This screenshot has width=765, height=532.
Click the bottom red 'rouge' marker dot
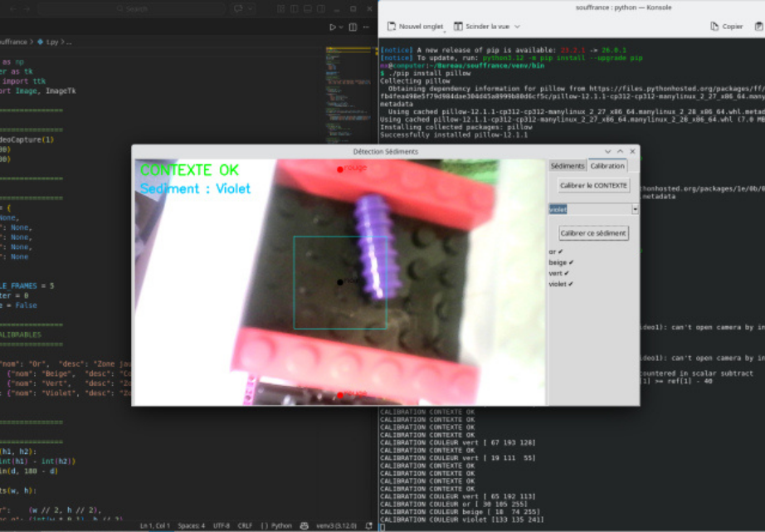[340, 395]
